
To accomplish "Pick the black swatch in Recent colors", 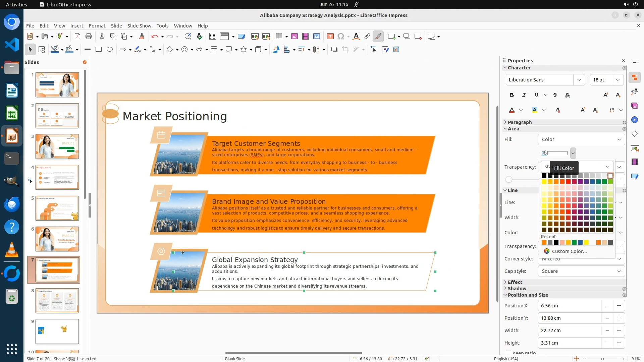I will coord(556,242).
